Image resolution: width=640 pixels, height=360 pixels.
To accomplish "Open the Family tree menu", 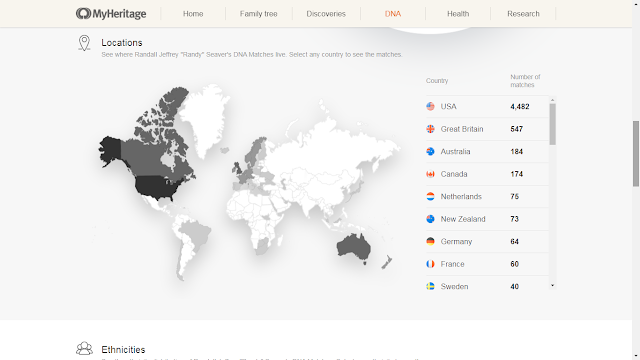I will pyautogui.click(x=258, y=14).
